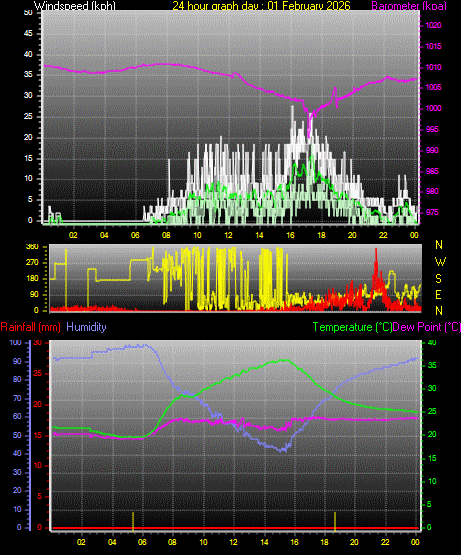The height and width of the screenshot is (555, 461).
Task: Click the blue '50' humidity axis value
Action: tap(17, 436)
